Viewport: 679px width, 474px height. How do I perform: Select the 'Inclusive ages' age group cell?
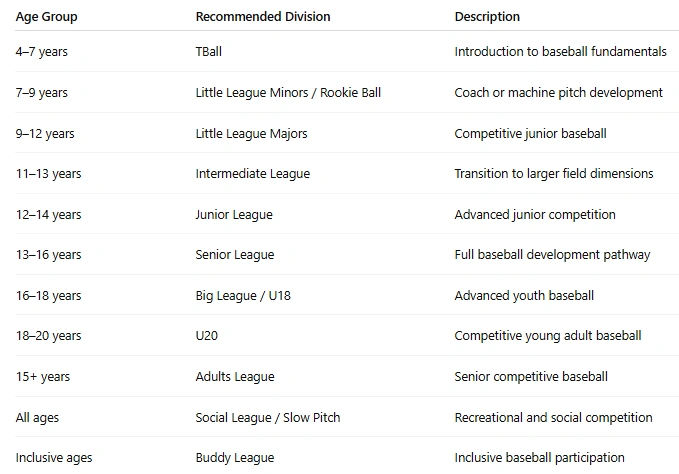point(54,458)
